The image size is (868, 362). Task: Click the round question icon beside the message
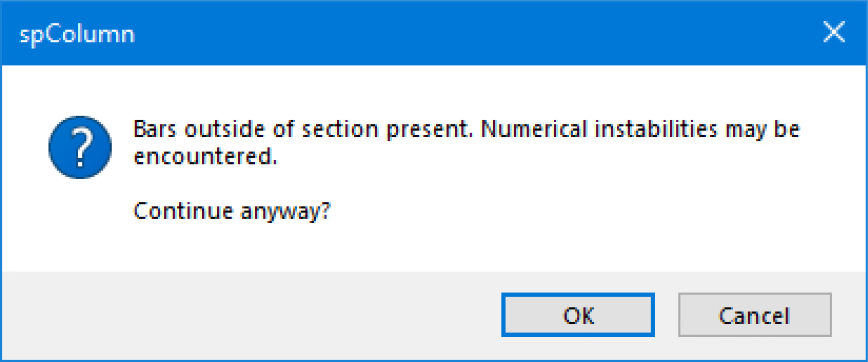tap(80, 147)
